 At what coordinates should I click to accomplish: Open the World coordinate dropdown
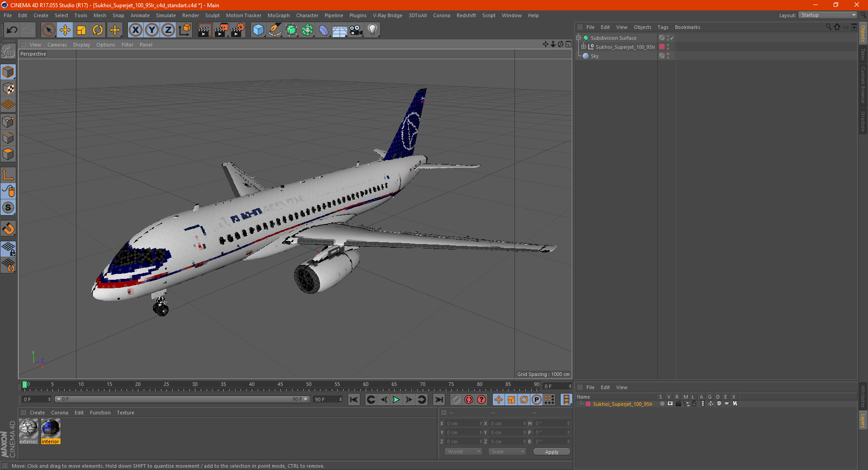pyautogui.click(x=463, y=451)
